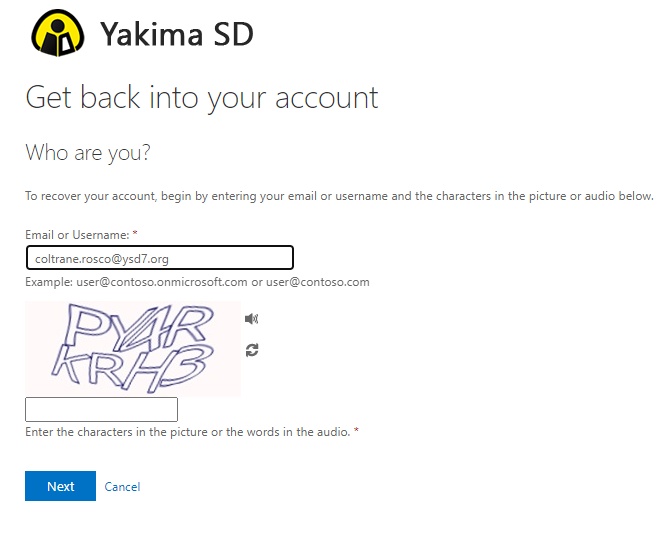This screenshot has width=671, height=536.
Task: Click the 'Enter the characters in the picture' label
Action: point(188,432)
